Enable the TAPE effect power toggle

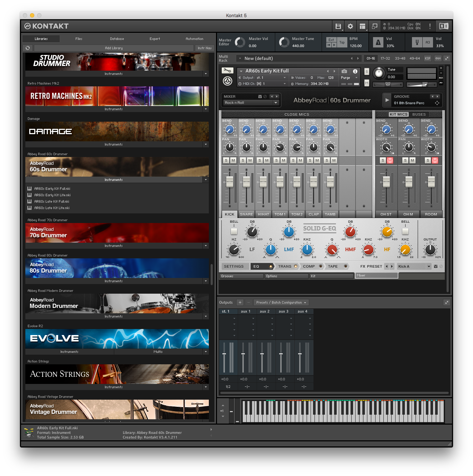click(x=346, y=266)
